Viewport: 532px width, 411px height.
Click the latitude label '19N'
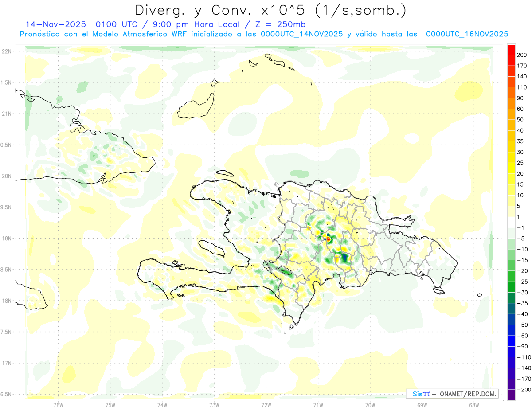pos(6,239)
